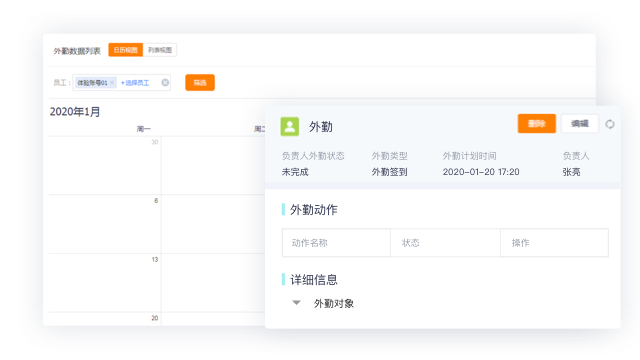Click the orange 筛选 filter button
This screenshot has width=640, height=360.
coord(200,82)
